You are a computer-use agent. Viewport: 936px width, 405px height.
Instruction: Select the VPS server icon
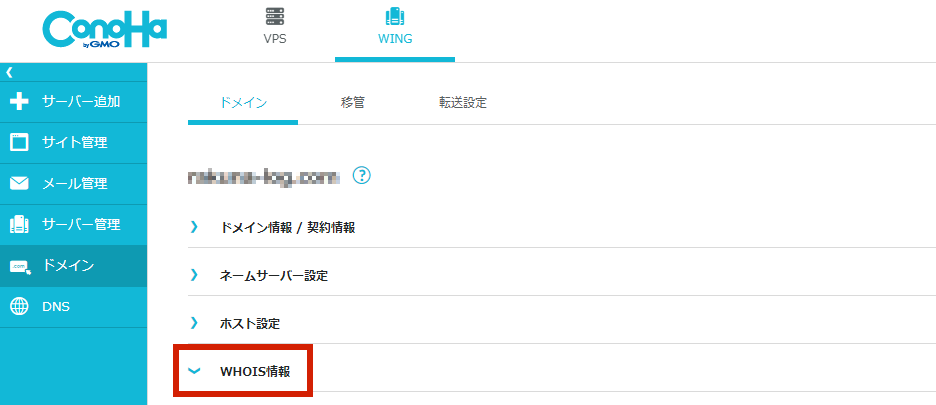click(275, 16)
